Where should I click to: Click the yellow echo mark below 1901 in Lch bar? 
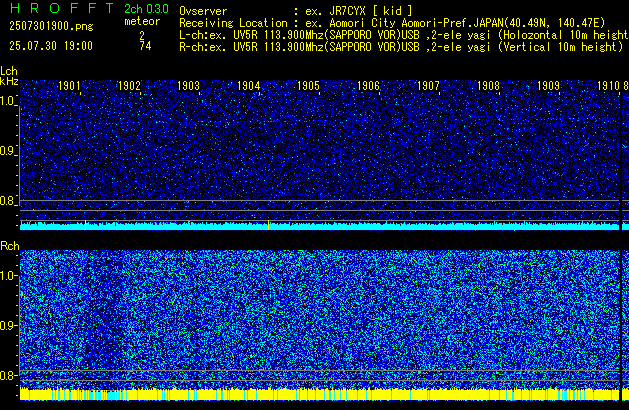pos(85,225)
